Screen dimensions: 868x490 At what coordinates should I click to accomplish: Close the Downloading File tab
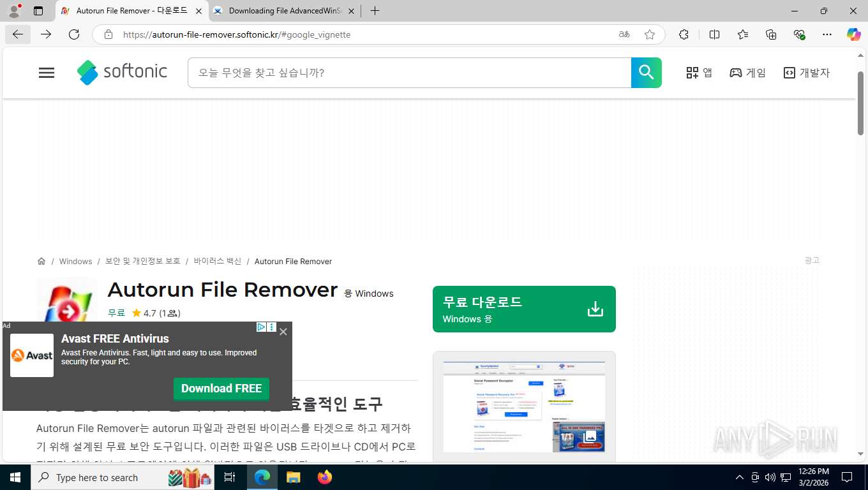[350, 11]
